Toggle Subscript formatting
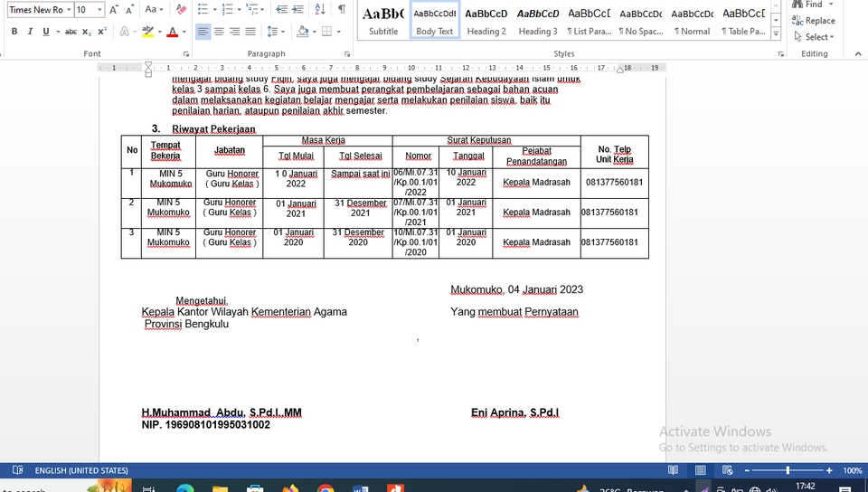 [x=87, y=32]
